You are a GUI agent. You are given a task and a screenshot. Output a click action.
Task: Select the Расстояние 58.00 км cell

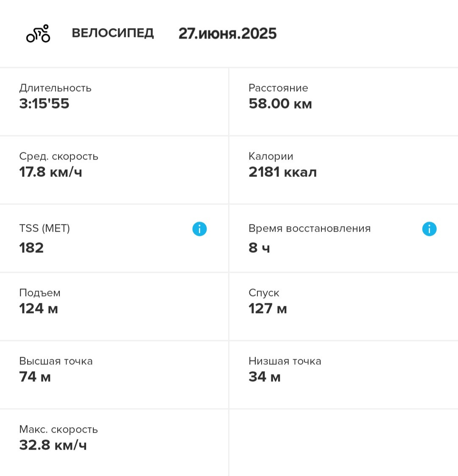tap(343, 102)
